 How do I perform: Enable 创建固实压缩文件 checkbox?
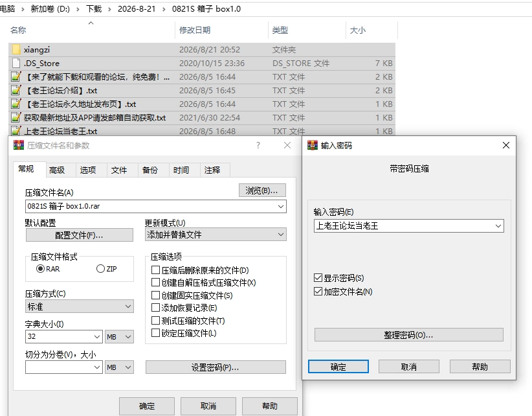click(155, 295)
